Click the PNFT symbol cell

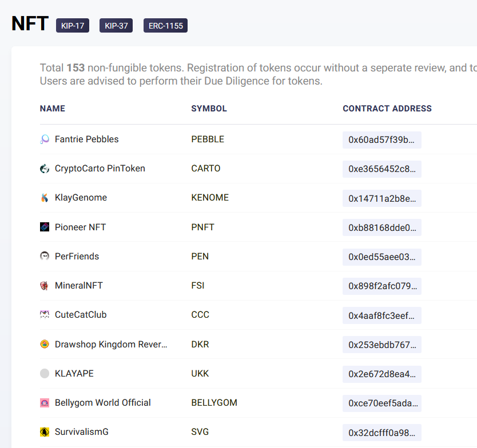point(202,227)
